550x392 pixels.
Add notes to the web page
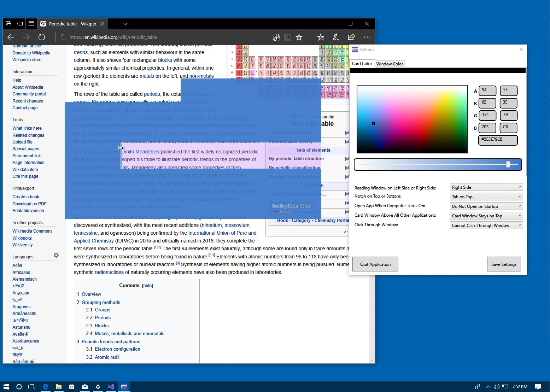coord(336,37)
